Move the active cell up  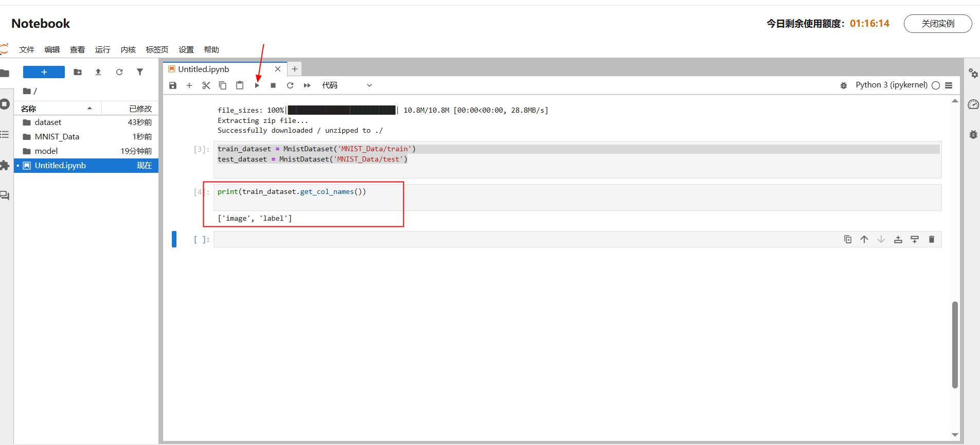(864, 239)
